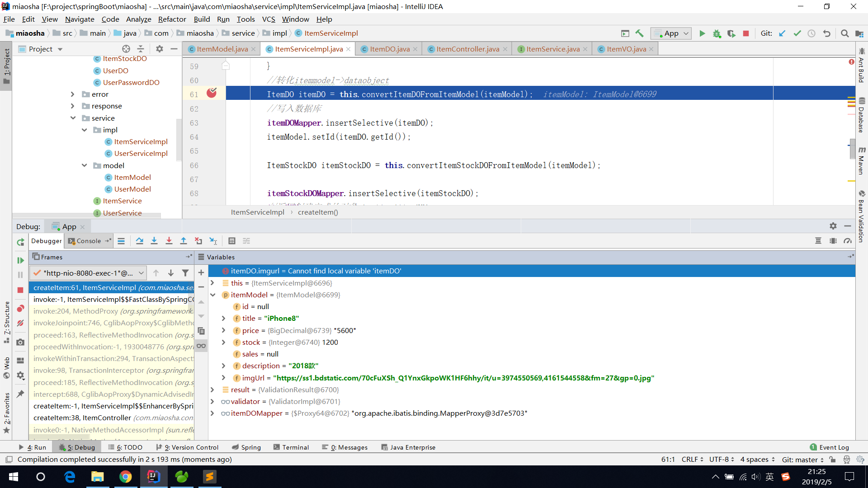This screenshot has width=868, height=488.
Task: Add new watch with plus icon
Action: pos(201,272)
